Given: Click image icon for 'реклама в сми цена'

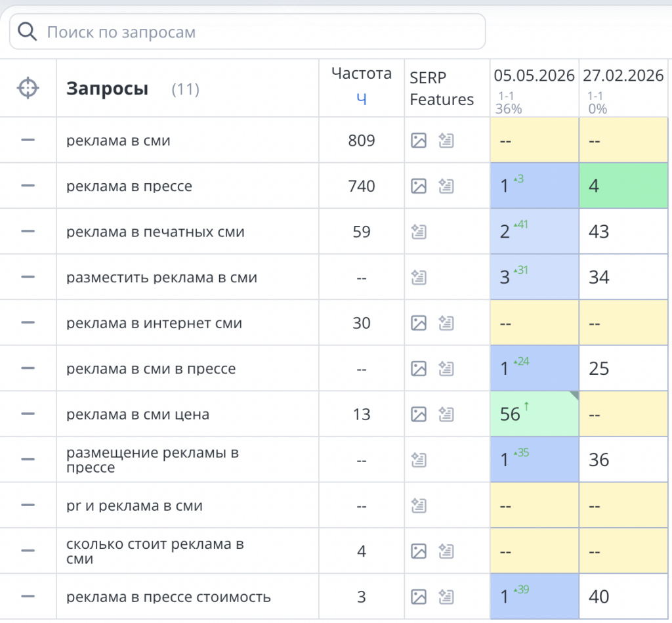Looking at the screenshot, I should 419,414.
